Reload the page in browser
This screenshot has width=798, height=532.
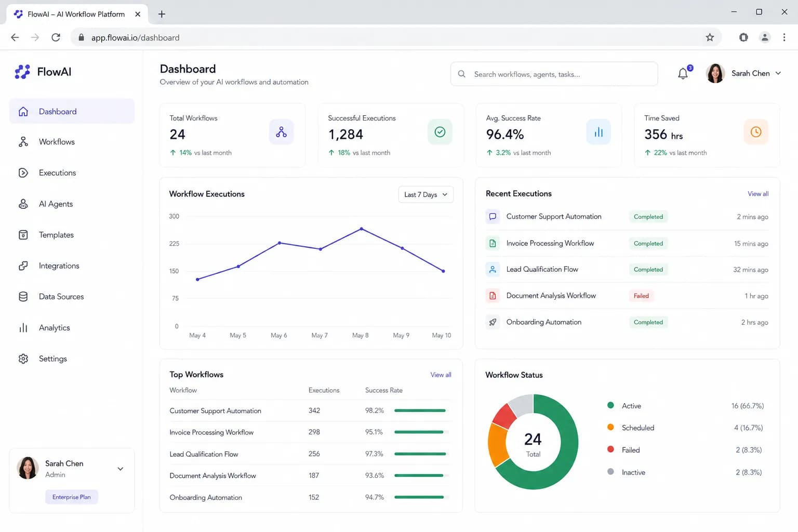pos(56,37)
